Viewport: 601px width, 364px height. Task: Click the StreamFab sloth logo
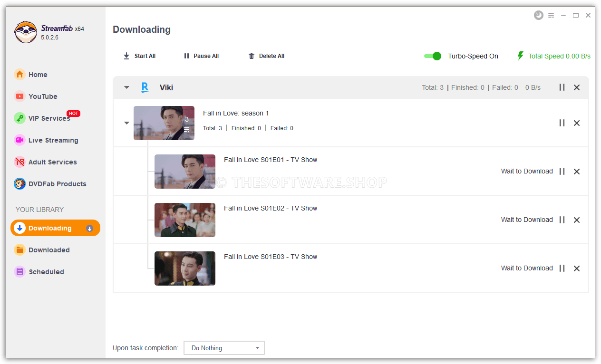pyautogui.click(x=26, y=32)
